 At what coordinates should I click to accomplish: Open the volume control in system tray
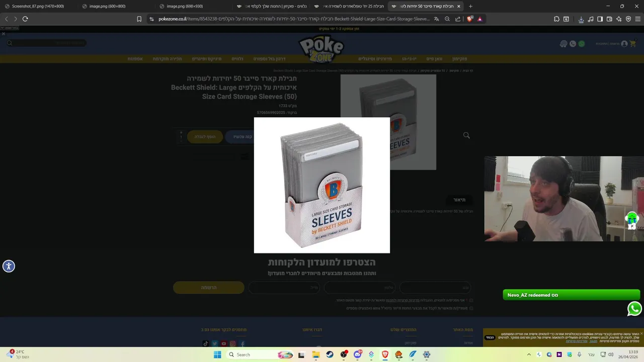tap(610, 354)
